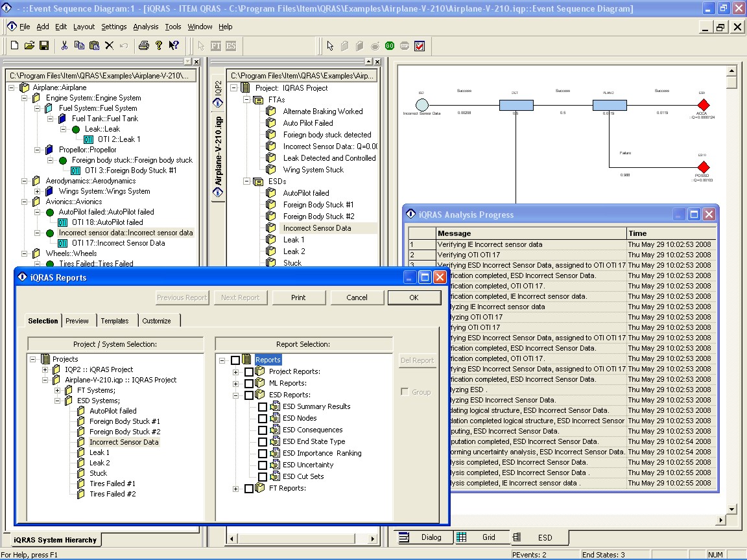Click OK in the iQRAS Reports dialog
The height and width of the screenshot is (560, 747).
point(414,297)
